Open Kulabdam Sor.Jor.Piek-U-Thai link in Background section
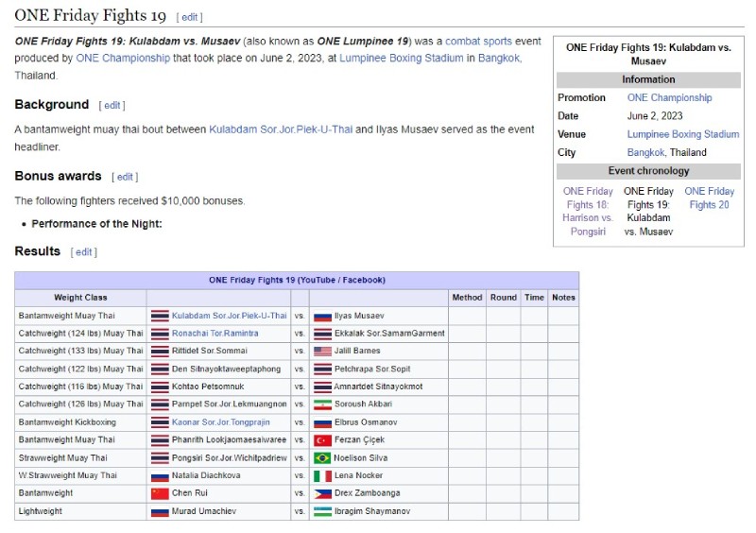Screen dimensions: 756x533 281,129
